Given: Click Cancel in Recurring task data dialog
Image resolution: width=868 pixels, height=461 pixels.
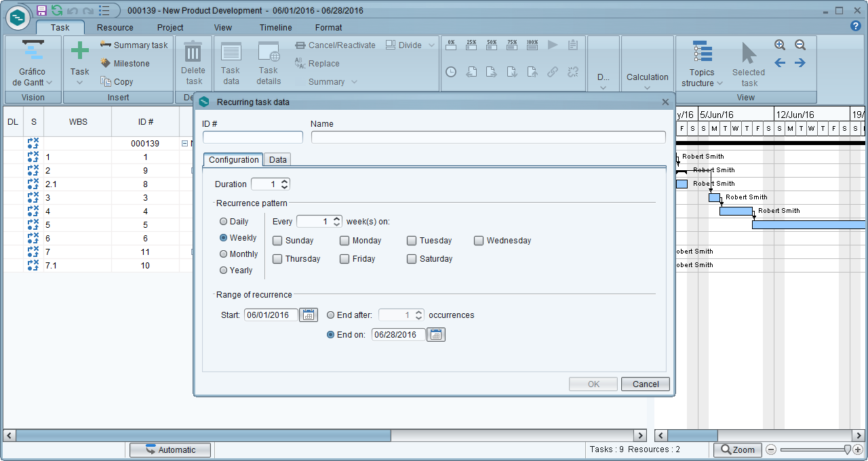Looking at the screenshot, I should tap(646, 384).
